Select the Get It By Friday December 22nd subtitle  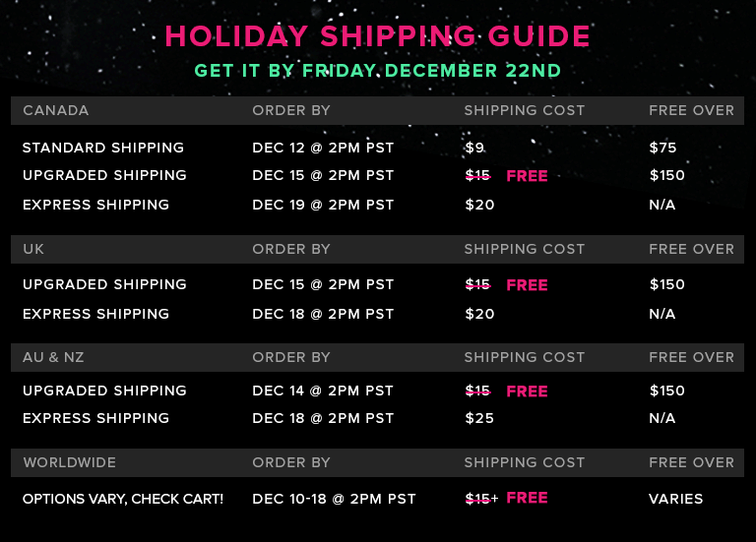[378, 71]
